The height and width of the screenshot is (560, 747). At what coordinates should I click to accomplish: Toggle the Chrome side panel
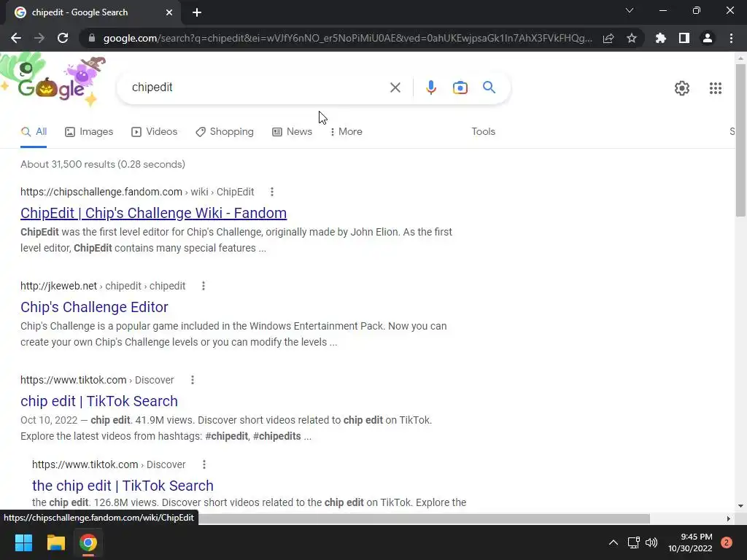coord(684,38)
